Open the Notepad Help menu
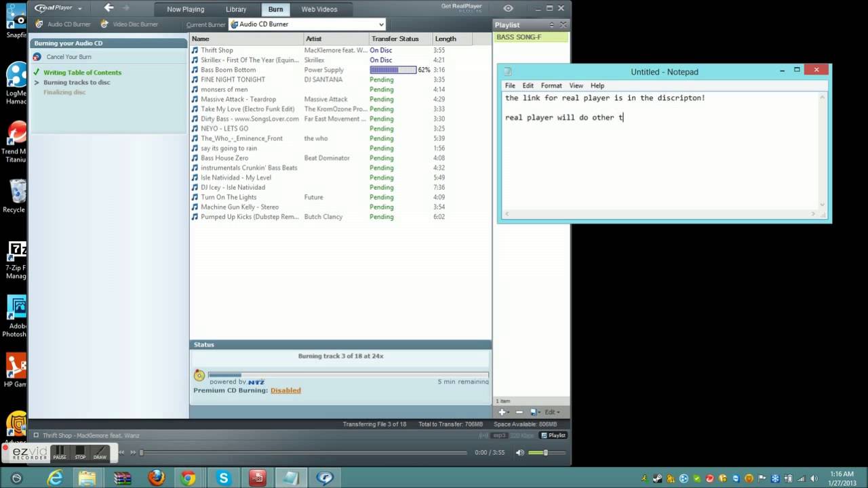868x488 pixels. click(597, 85)
